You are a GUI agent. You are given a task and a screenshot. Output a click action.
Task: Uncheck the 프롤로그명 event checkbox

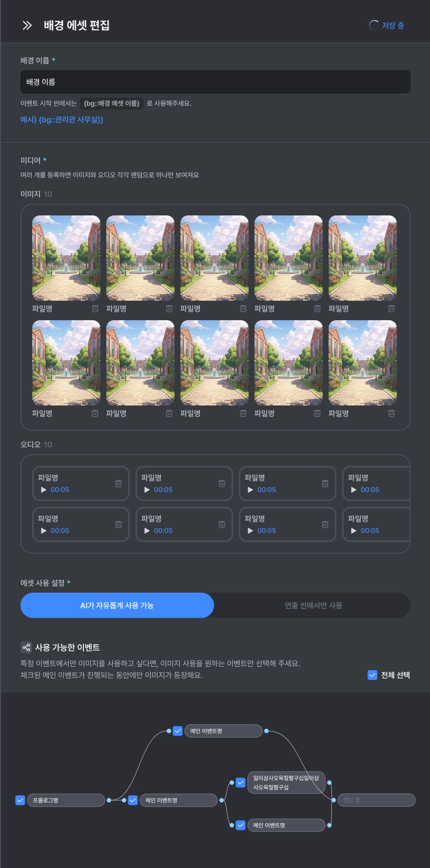[x=20, y=800]
